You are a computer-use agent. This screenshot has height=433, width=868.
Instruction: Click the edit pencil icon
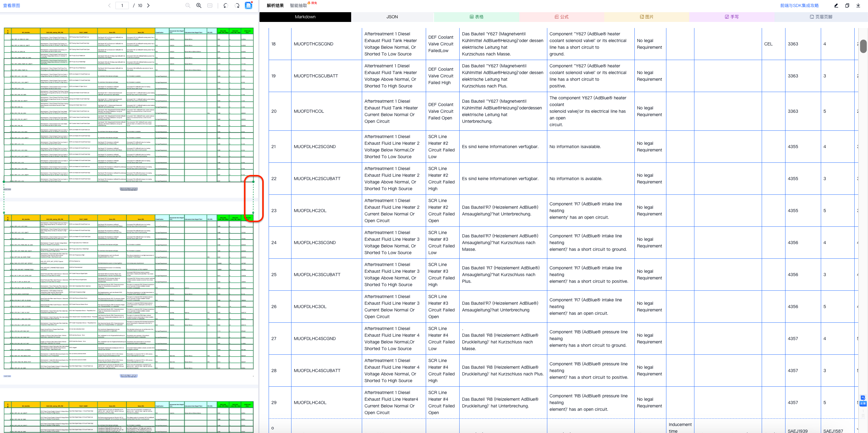[836, 5]
